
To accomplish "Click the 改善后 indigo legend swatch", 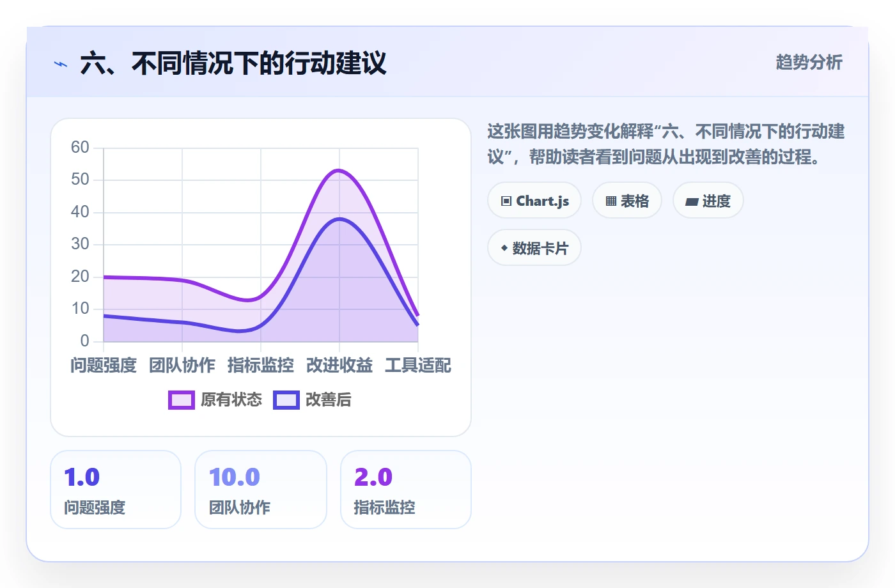I will [x=286, y=400].
